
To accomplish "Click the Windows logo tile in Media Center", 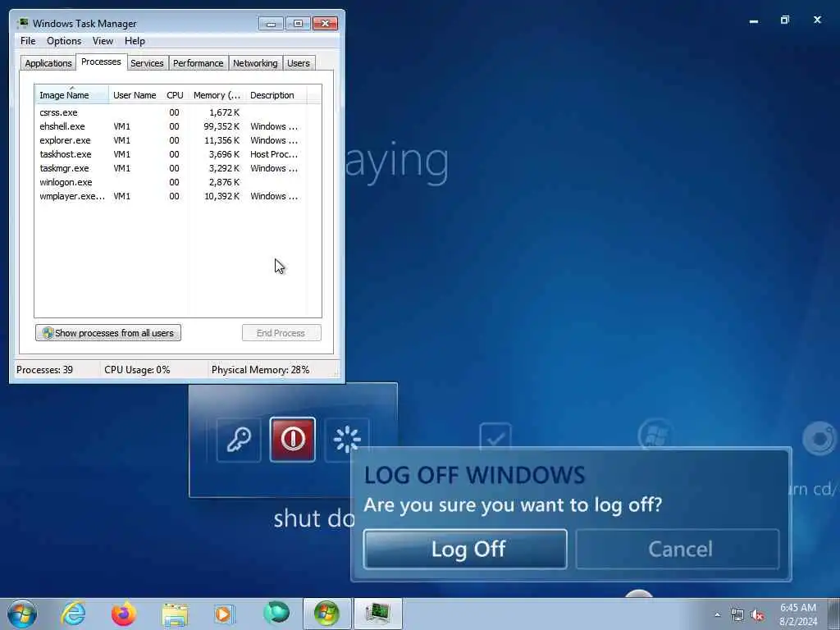I will coord(655,435).
